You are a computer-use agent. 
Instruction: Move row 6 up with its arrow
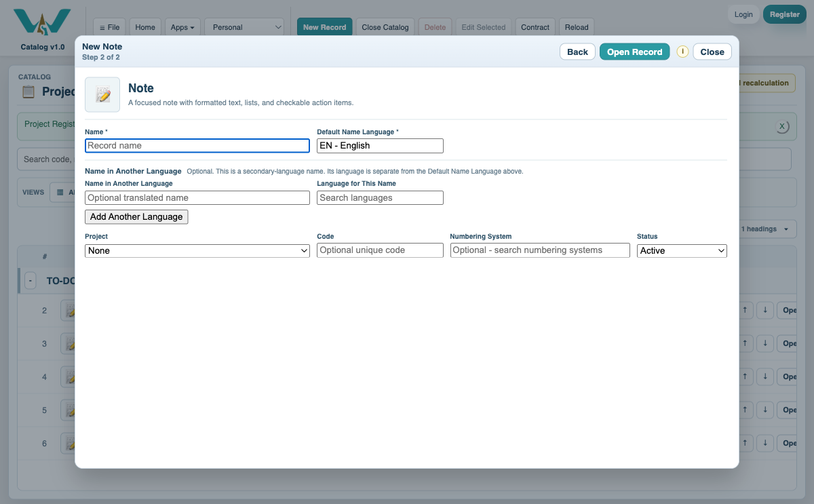coord(745,443)
